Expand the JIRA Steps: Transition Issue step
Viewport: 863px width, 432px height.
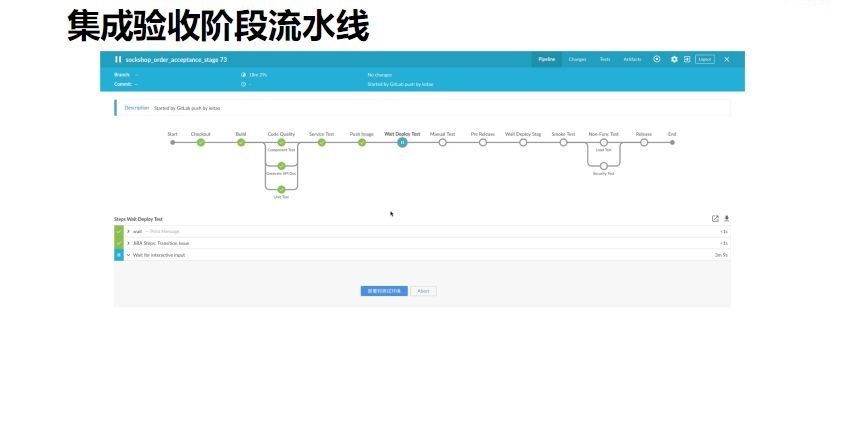pos(128,243)
